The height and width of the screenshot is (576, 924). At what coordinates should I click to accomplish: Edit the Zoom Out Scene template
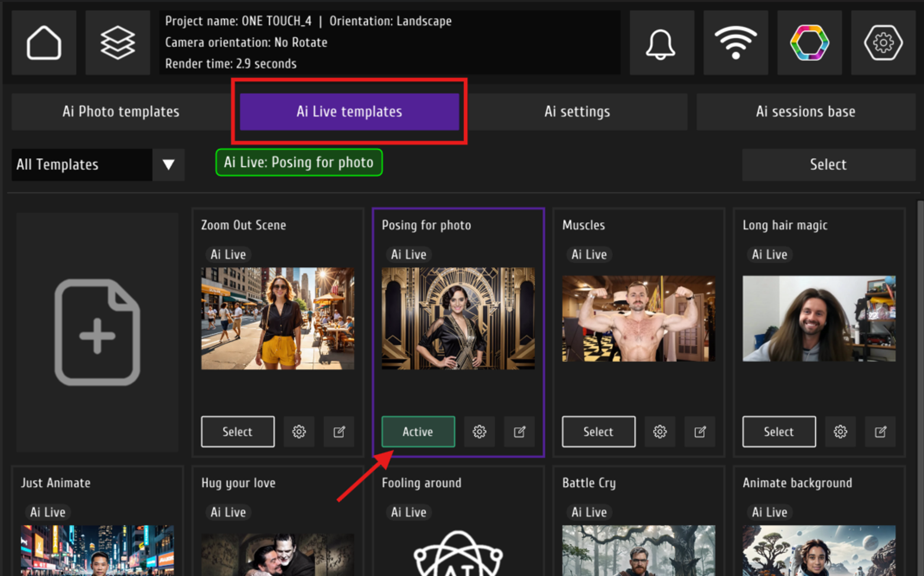[x=339, y=432]
